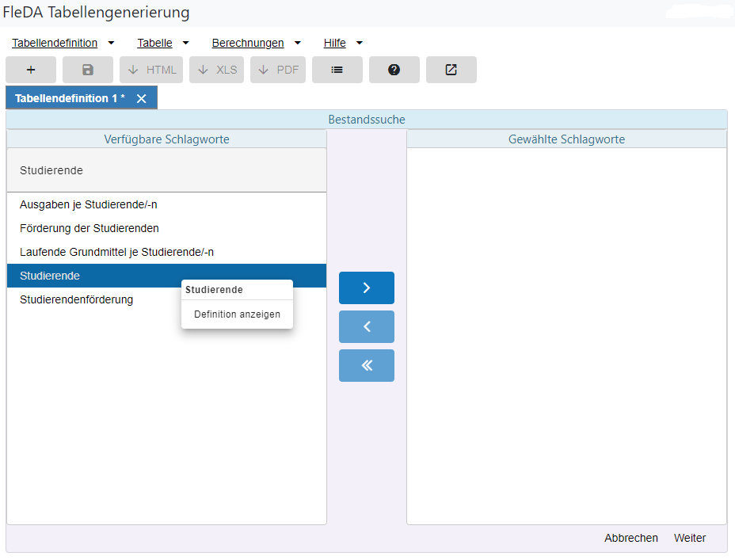Open the list view icon in toolbar
This screenshot has height=560, width=735.
pyautogui.click(x=337, y=70)
